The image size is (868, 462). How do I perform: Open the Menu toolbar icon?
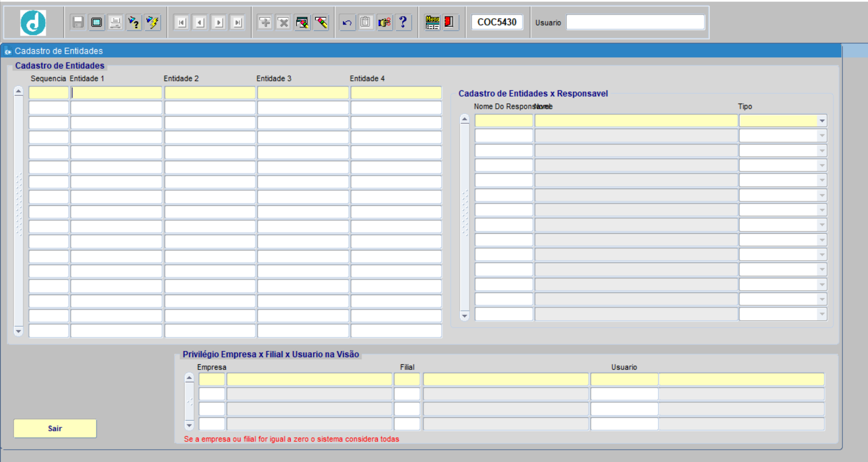[x=432, y=22]
